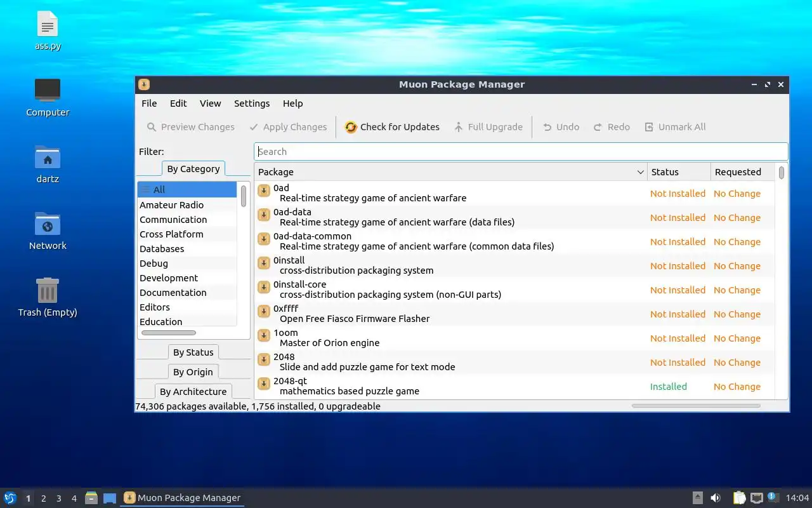The height and width of the screenshot is (508, 812).
Task: Select the dartz home folder icon
Action: [48, 164]
